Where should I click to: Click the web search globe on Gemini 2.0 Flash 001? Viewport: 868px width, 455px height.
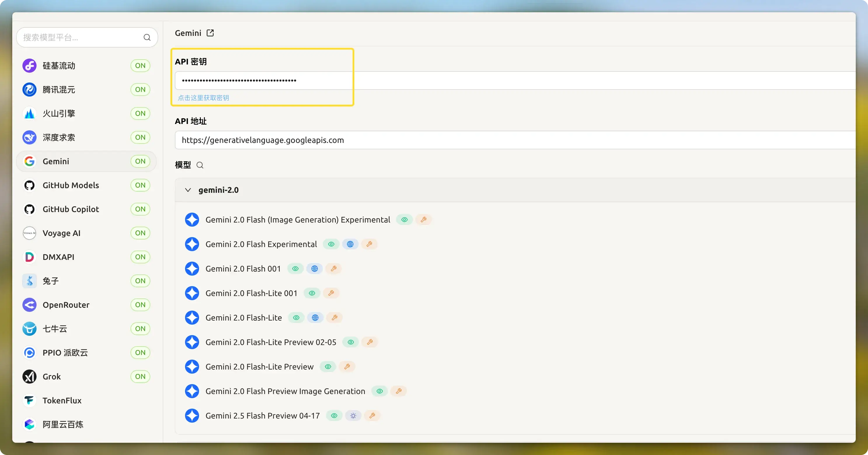point(314,269)
